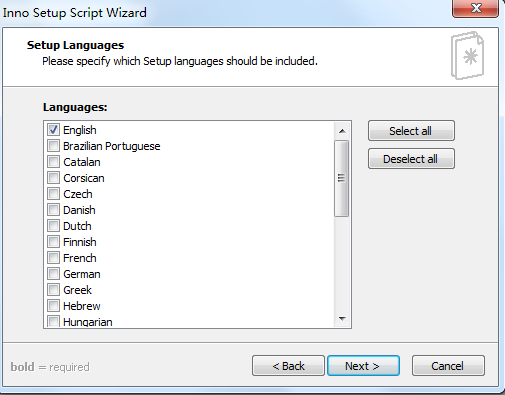Click the English language label
The width and height of the screenshot is (505, 395).
(x=80, y=130)
